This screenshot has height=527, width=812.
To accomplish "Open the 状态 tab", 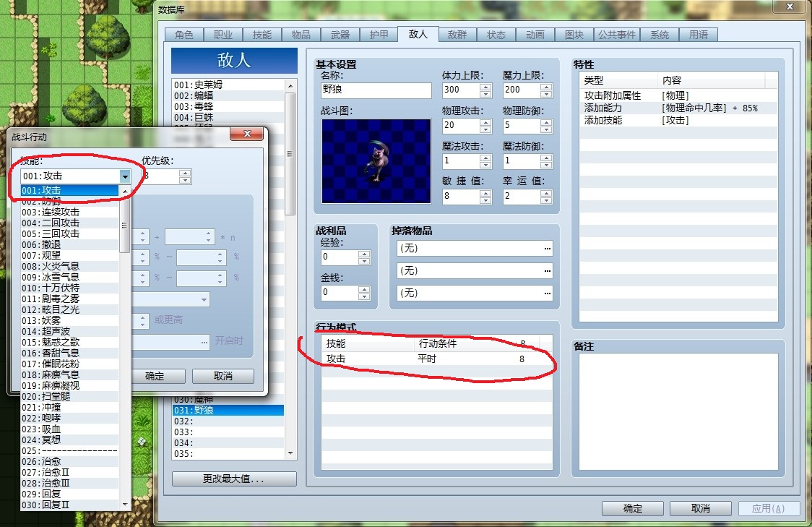I will [x=496, y=35].
